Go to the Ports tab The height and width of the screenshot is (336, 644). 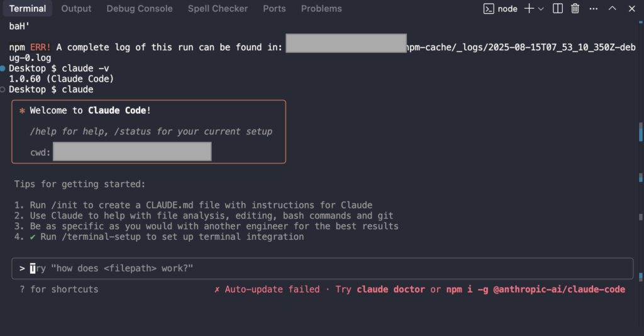click(x=274, y=9)
